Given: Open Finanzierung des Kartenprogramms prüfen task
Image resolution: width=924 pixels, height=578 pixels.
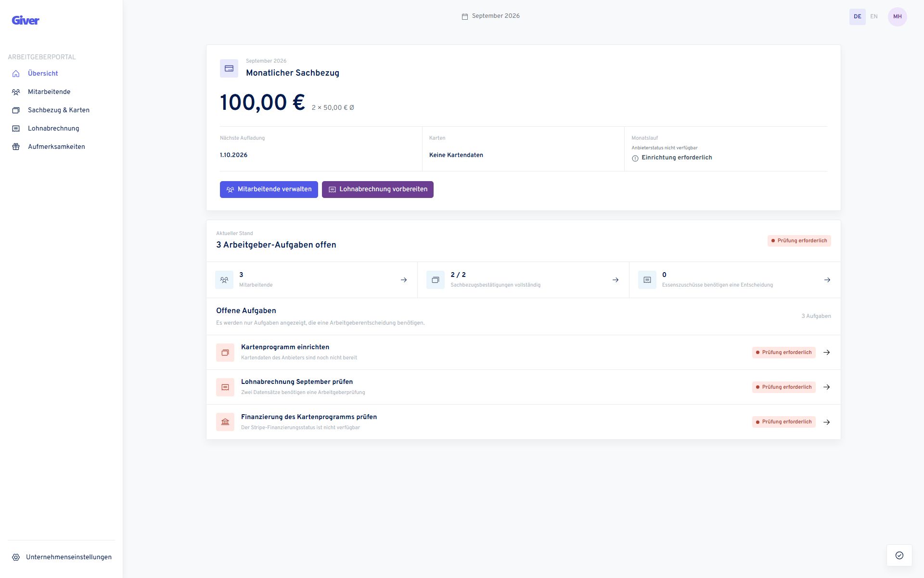Looking at the screenshot, I should [309, 417].
